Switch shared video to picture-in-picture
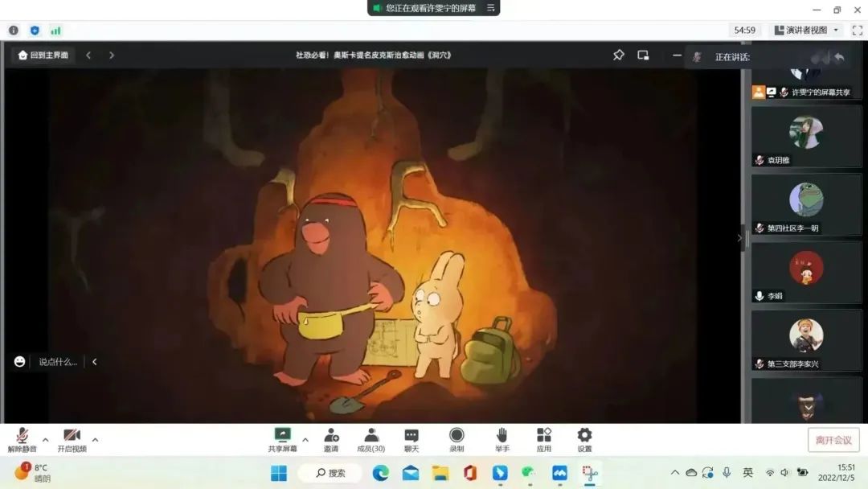The width and height of the screenshot is (868, 489). pyautogui.click(x=643, y=55)
